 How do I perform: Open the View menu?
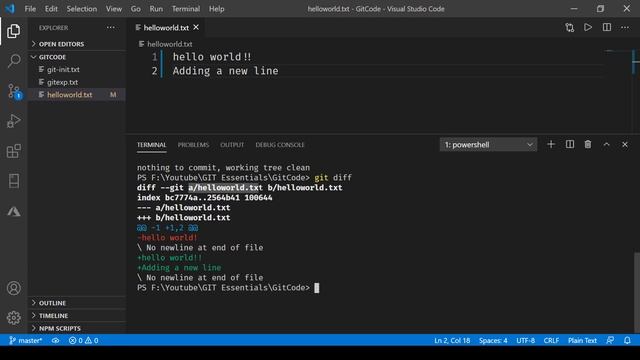coord(114,9)
